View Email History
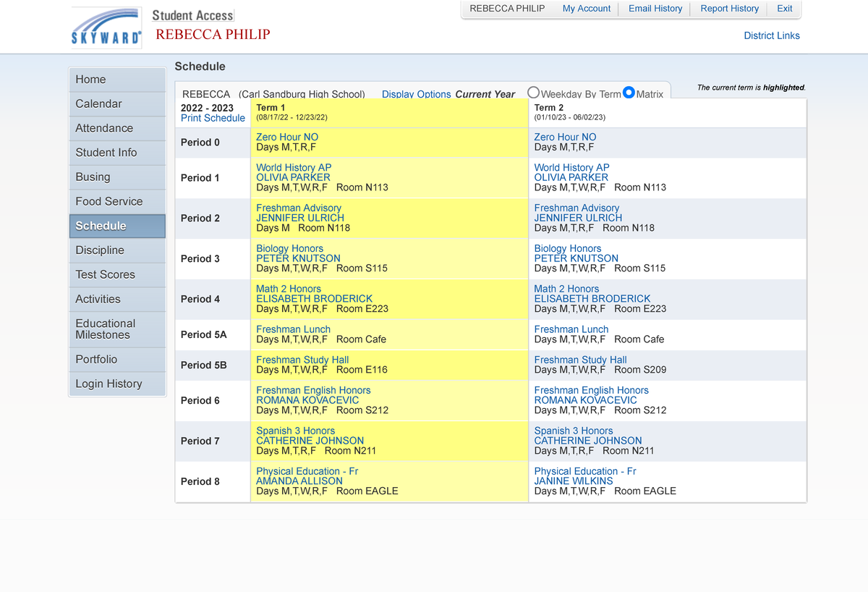868x592 pixels. pos(655,9)
